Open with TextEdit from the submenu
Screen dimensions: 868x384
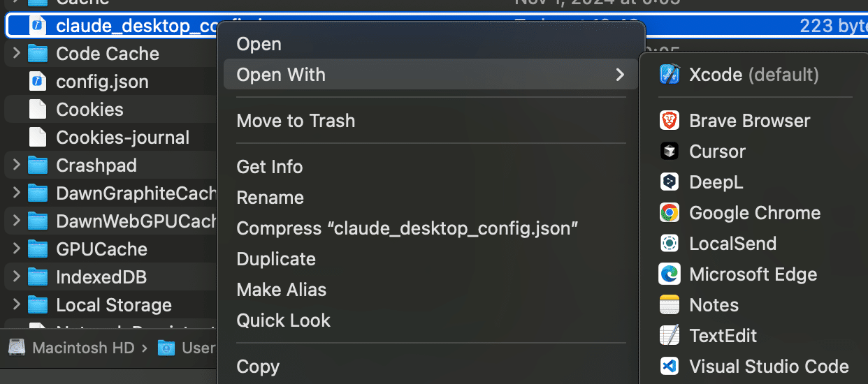pos(723,336)
